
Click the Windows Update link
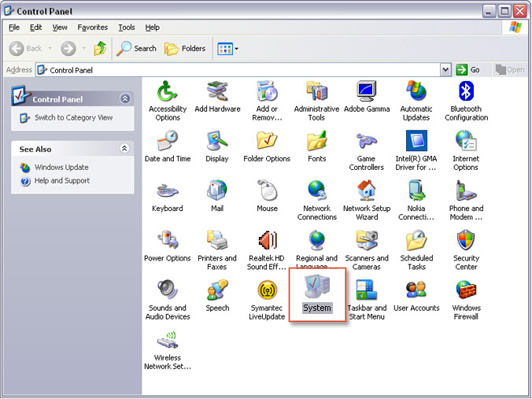[x=61, y=168]
